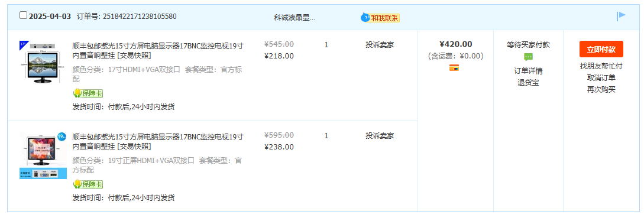The height and width of the screenshot is (218, 644).
Task: Click the 取消订单 link
Action: click(601, 78)
